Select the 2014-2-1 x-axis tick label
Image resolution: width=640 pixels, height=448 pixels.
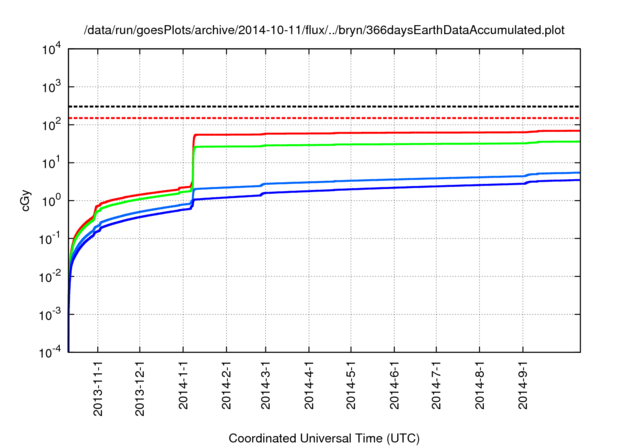point(227,385)
